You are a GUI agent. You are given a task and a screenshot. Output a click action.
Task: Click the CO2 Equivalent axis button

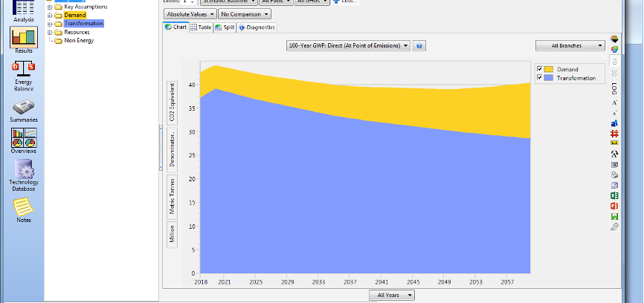click(172, 102)
